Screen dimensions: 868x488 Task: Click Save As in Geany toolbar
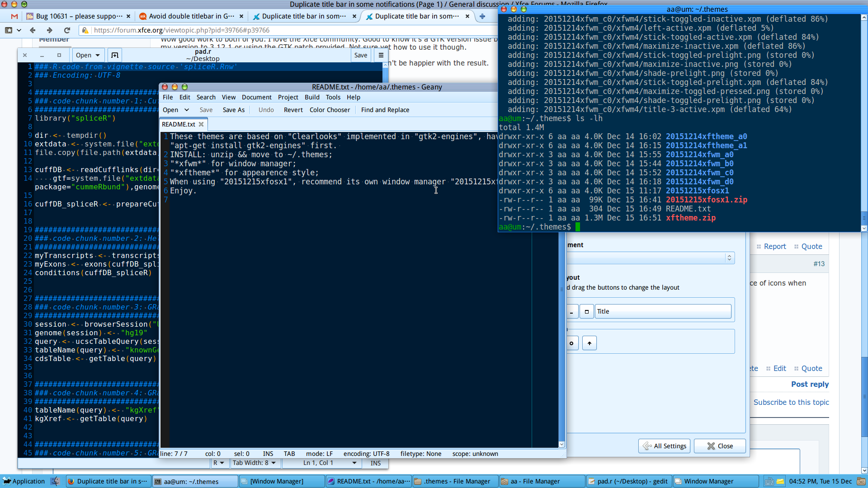(x=234, y=110)
